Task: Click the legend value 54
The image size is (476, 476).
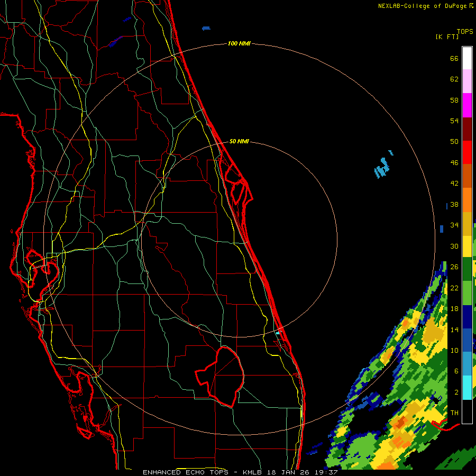Action: [454, 121]
